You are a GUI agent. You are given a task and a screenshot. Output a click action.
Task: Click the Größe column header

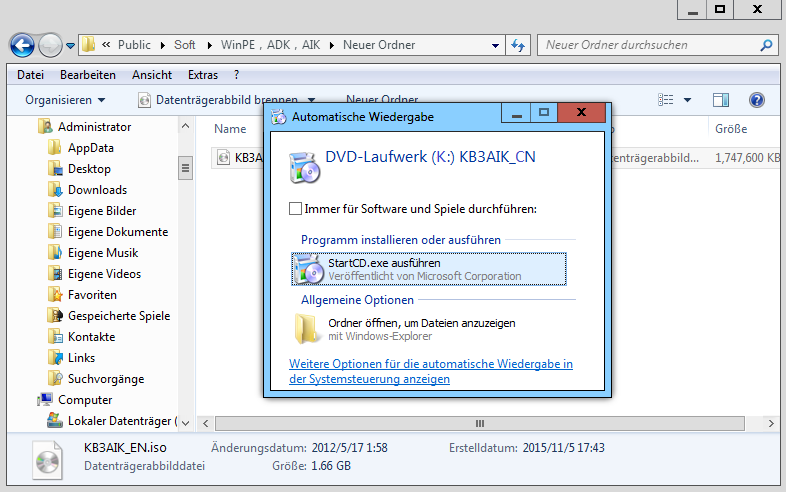point(731,129)
